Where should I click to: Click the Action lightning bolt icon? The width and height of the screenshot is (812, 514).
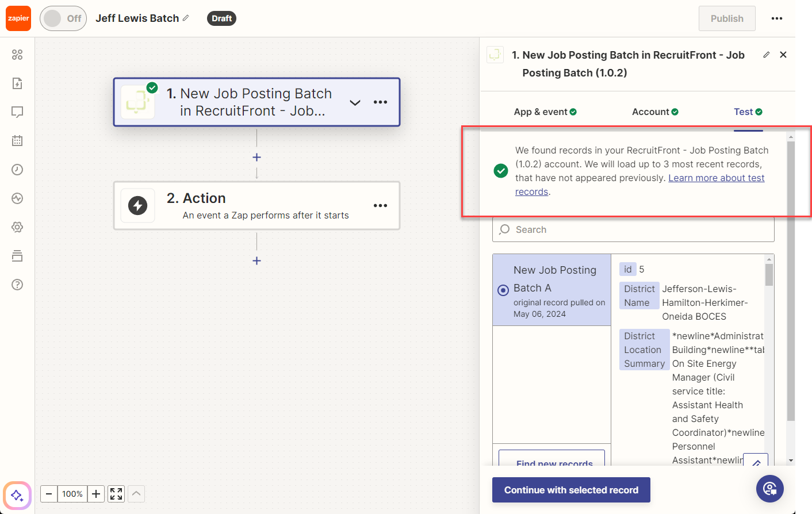pyautogui.click(x=138, y=206)
